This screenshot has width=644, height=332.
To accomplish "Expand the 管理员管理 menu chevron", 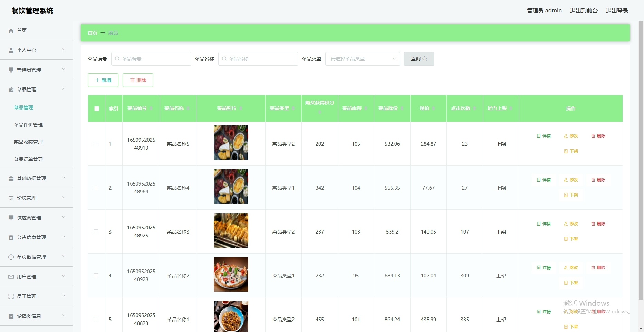I will [64, 69].
